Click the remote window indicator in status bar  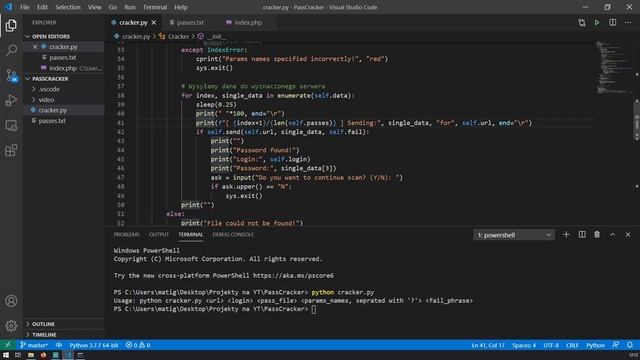7,345
